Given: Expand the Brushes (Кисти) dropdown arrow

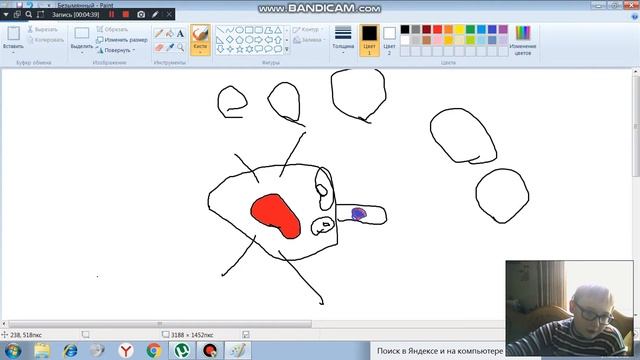Looking at the screenshot, I should (200, 52).
